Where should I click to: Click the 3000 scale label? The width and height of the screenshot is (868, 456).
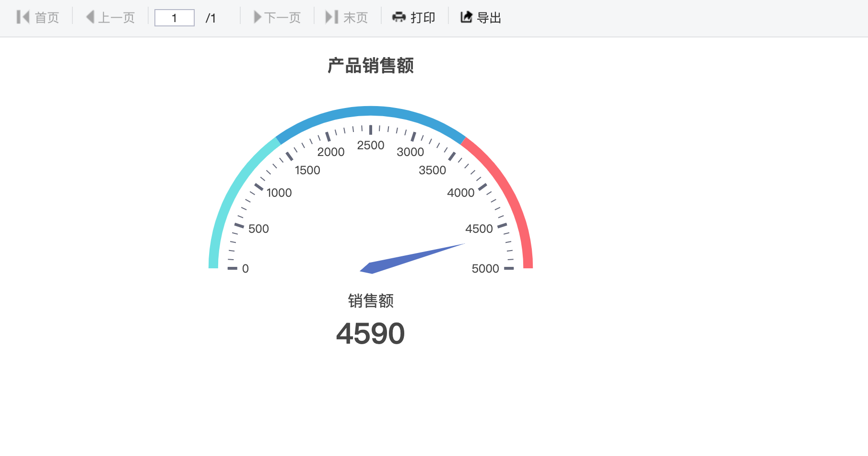(x=411, y=152)
